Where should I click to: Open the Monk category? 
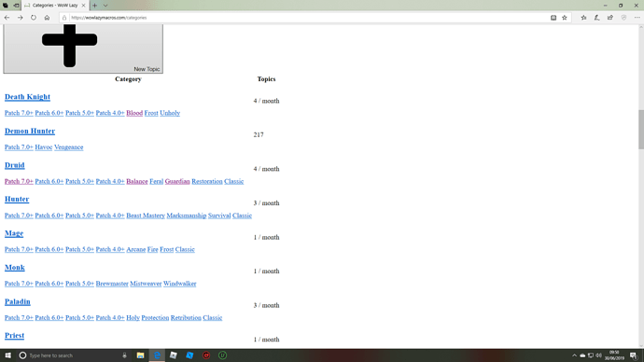pos(15,267)
